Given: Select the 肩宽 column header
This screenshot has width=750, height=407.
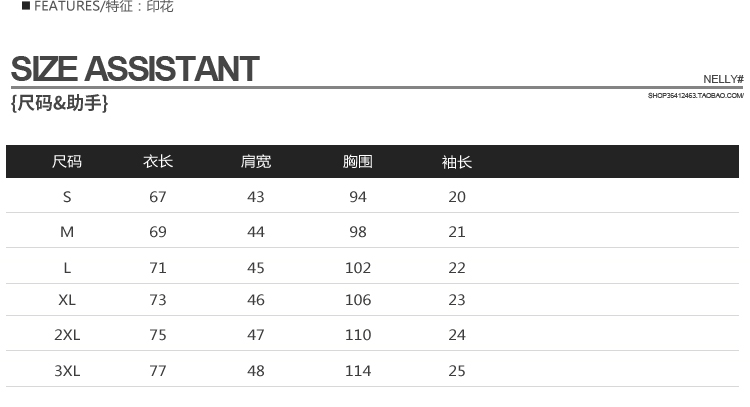Looking at the screenshot, I should (256, 162).
